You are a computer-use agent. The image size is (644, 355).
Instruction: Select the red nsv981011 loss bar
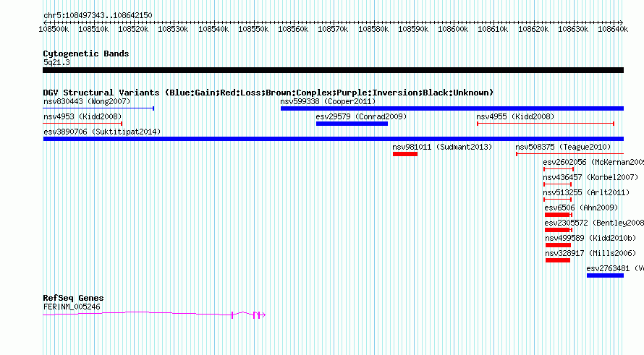coord(405,154)
